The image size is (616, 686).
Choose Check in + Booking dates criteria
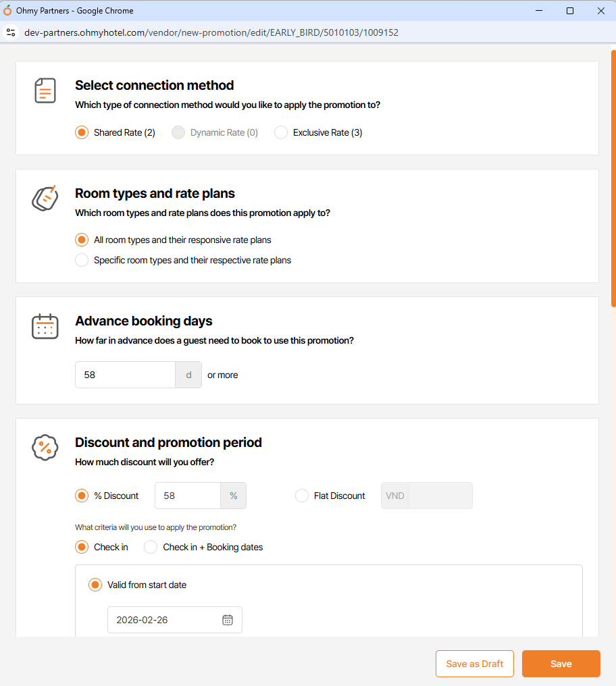click(x=151, y=547)
